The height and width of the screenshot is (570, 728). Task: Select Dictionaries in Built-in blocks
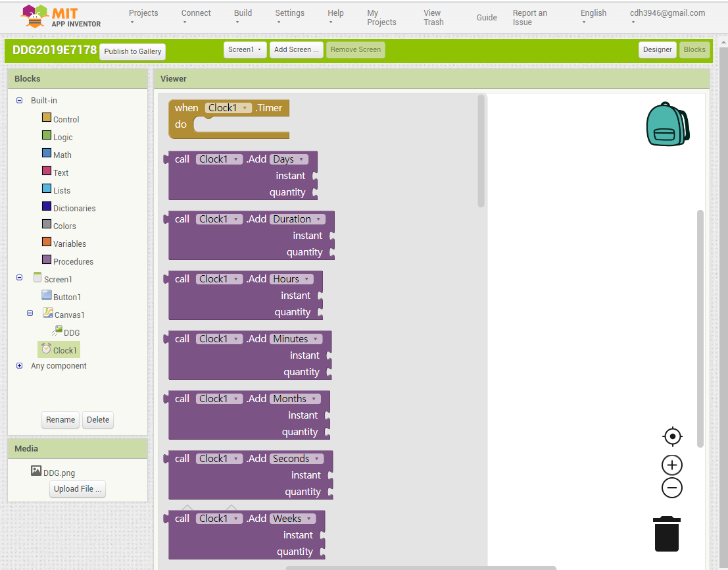[74, 208]
